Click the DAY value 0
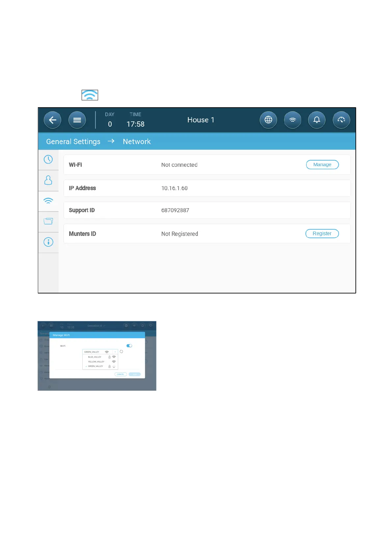Screen dimensions: 392x554 pyautogui.click(x=110, y=124)
